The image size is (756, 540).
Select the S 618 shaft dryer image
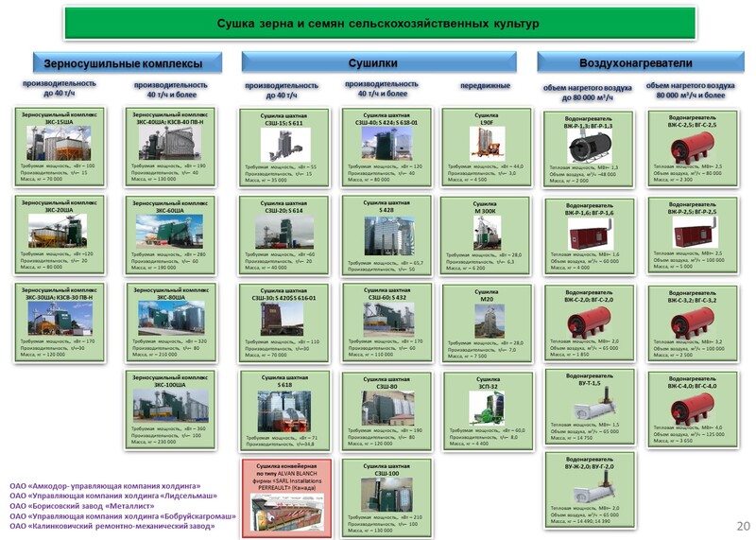coord(284,411)
